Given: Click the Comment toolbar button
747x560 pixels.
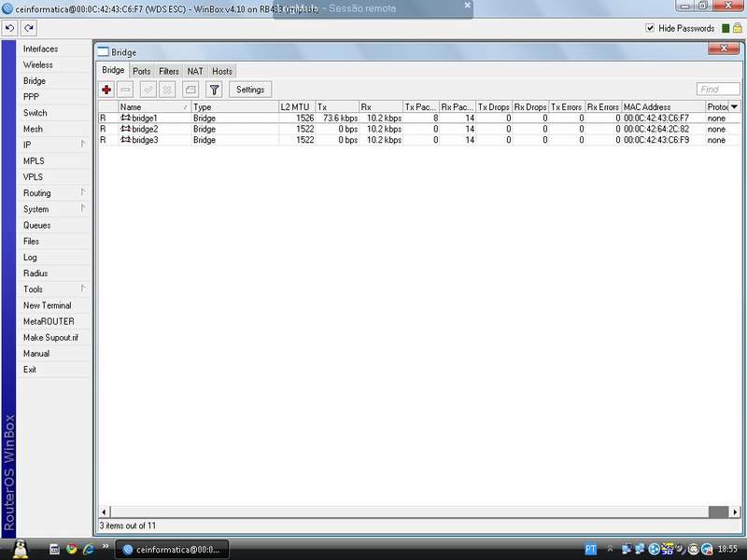Looking at the screenshot, I should 190,90.
